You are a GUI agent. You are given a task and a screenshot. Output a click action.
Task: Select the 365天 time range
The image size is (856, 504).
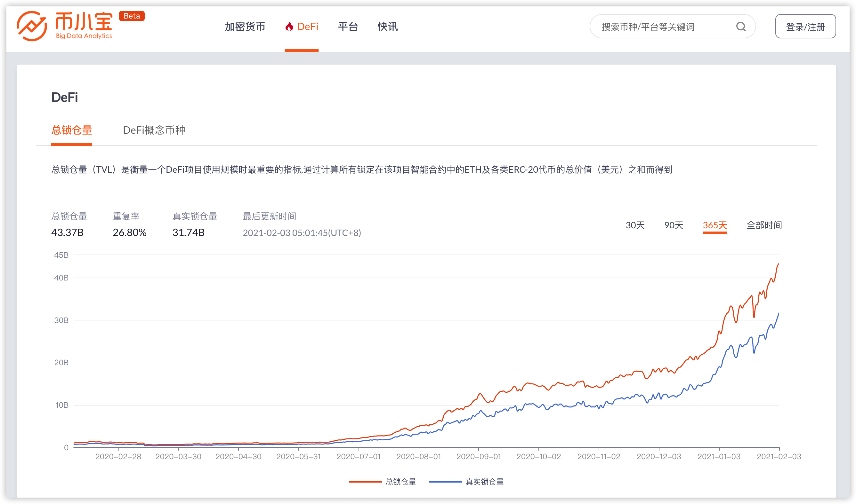pyautogui.click(x=715, y=225)
